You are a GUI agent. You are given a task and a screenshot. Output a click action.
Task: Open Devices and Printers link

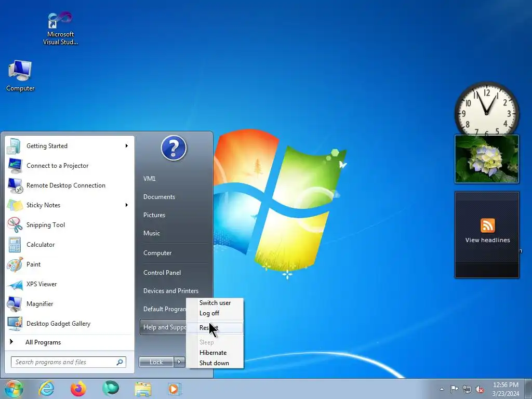click(x=170, y=291)
